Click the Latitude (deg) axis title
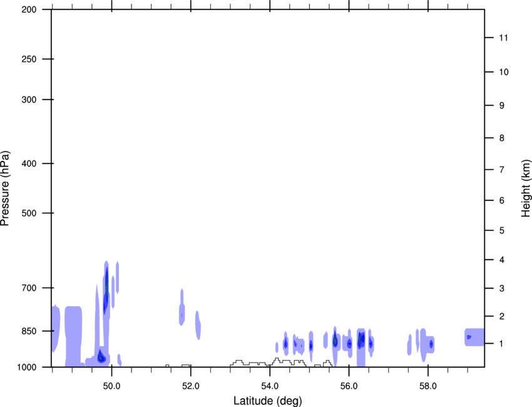This screenshot has height=407, width=532. 267,401
